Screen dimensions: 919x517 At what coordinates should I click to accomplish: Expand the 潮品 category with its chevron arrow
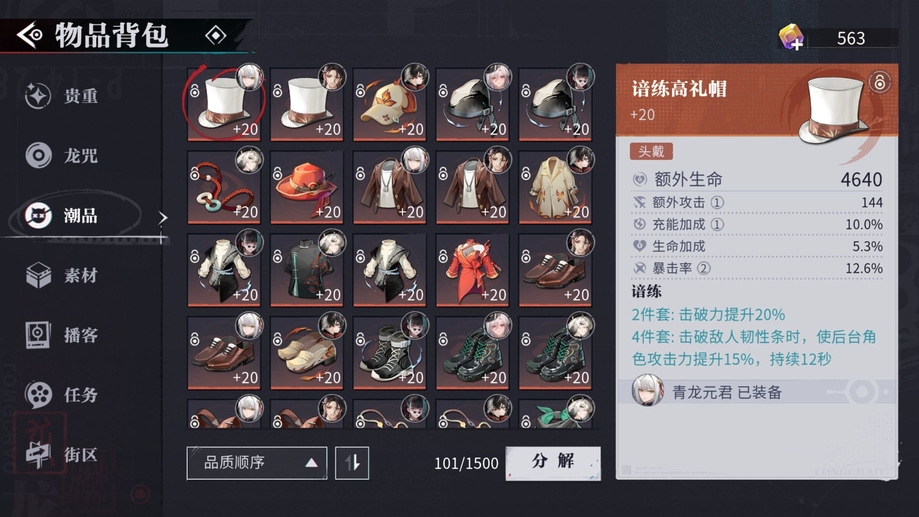[x=162, y=217]
